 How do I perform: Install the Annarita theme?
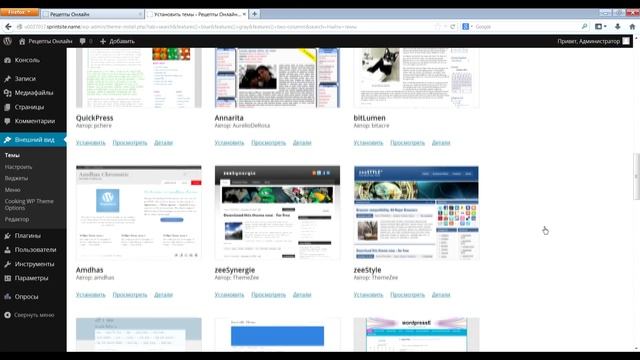[x=229, y=142]
